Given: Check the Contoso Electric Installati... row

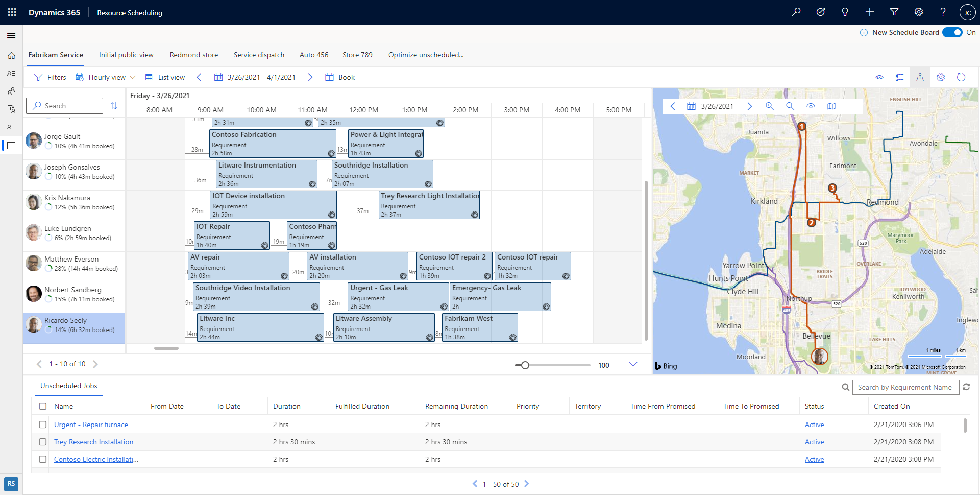Looking at the screenshot, I should click(x=43, y=459).
